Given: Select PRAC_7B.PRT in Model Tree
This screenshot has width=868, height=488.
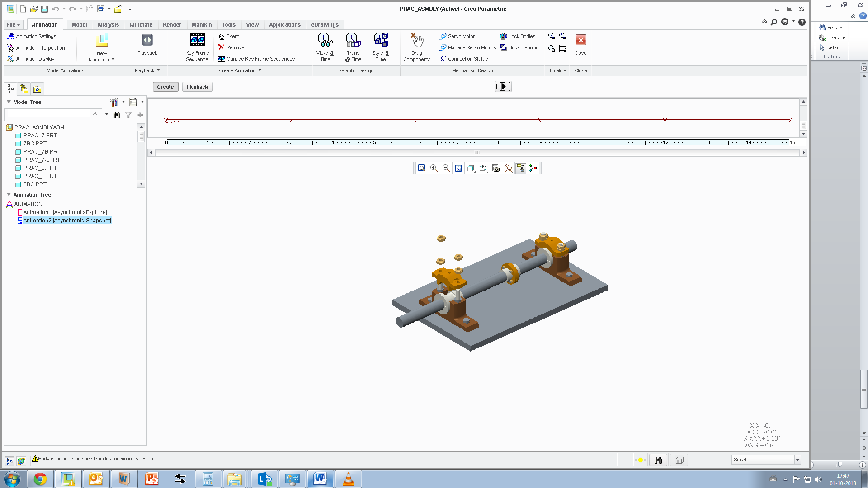Looking at the screenshot, I should click(42, 152).
